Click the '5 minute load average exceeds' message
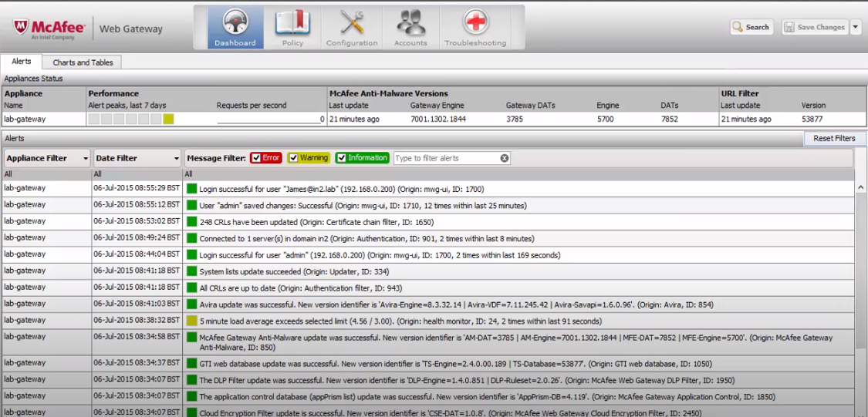 pos(400,321)
